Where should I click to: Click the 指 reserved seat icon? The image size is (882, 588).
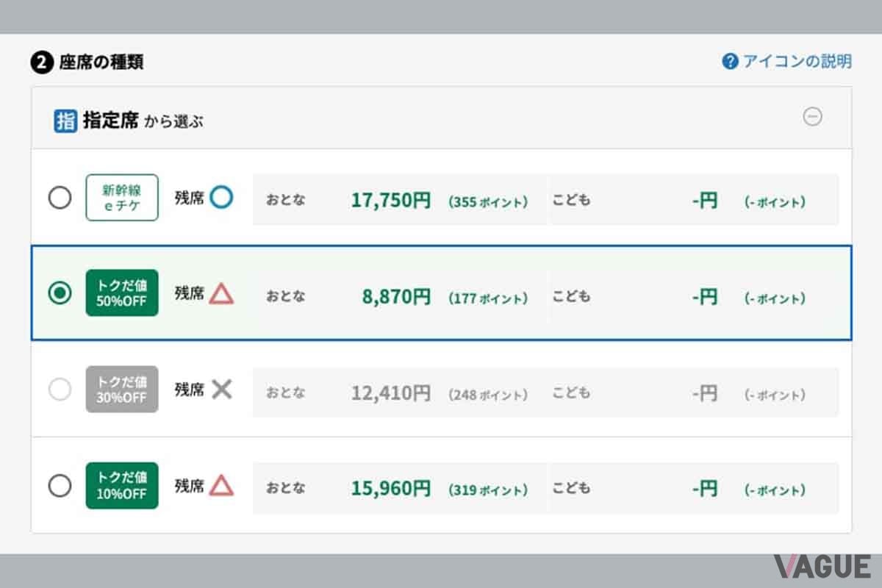[x=65, y=120]
